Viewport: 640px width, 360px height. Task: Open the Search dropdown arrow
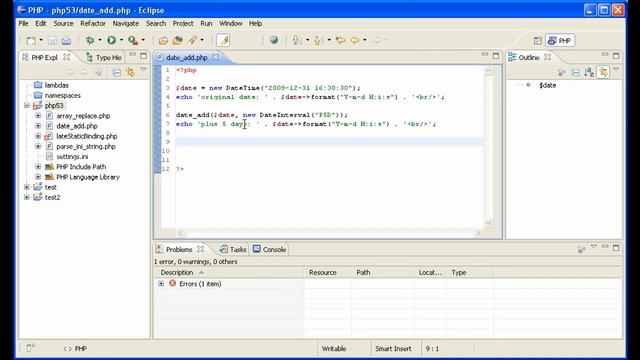tap(202, 40)
